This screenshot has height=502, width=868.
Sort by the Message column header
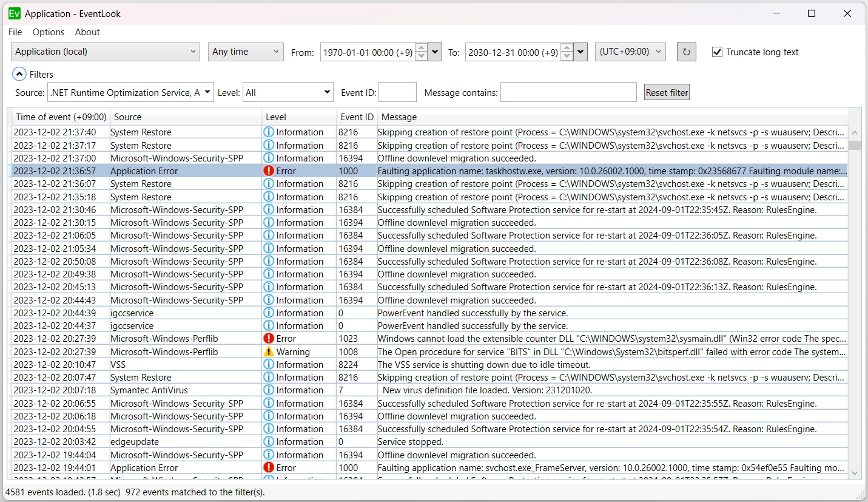coord(613,117)
